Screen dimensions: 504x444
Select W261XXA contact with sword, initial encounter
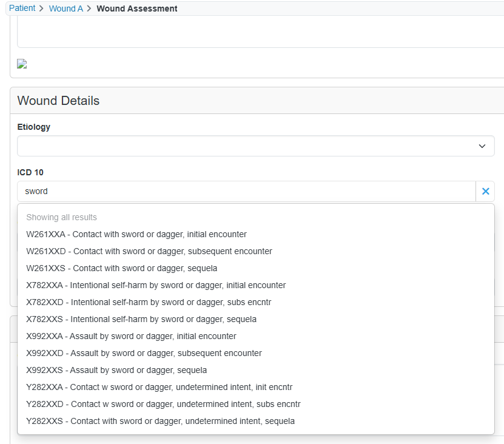point(255,234)
